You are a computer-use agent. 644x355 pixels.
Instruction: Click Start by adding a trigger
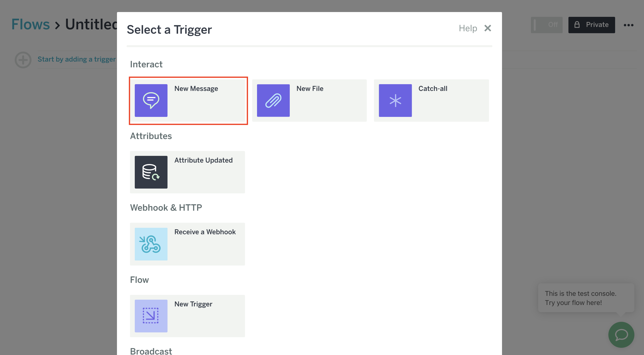[77, 59]
